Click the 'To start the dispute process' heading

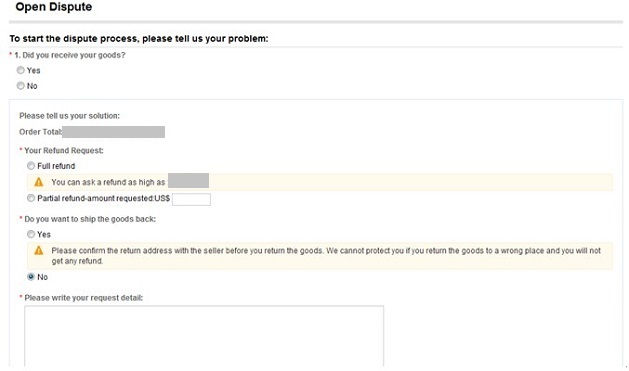click(139, 39)
